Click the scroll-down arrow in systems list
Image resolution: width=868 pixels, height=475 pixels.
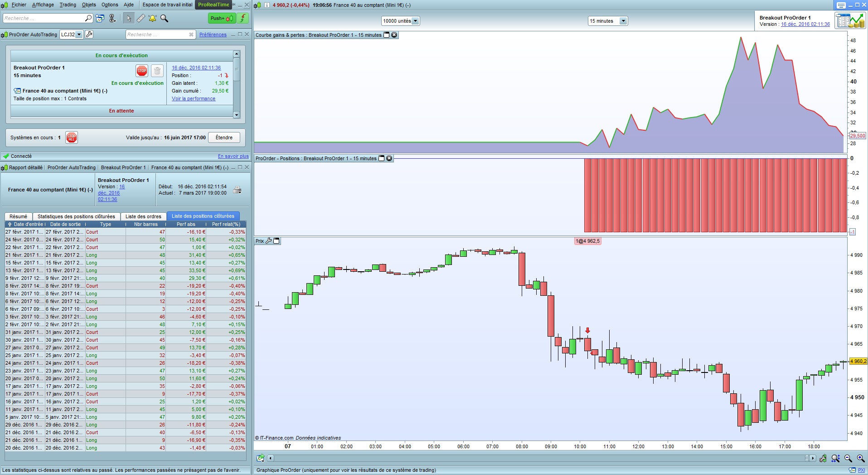236,115
